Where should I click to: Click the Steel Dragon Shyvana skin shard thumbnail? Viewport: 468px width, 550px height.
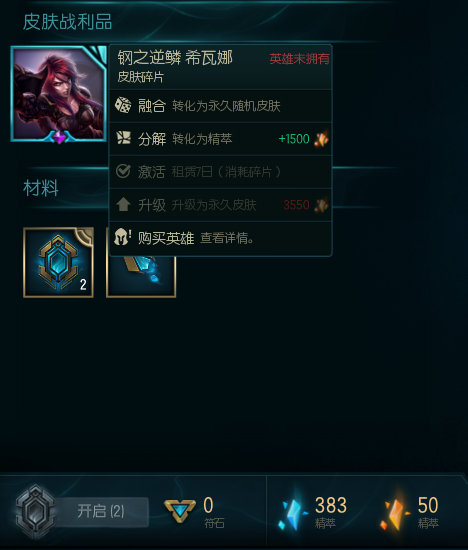point(59,94)
